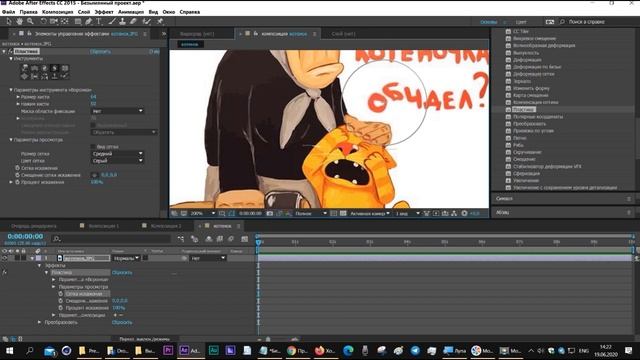Image resolution: width=640 pixels, height=360 pixels.
Task: Select the Hand tool
Action: [x=19, y=21]
